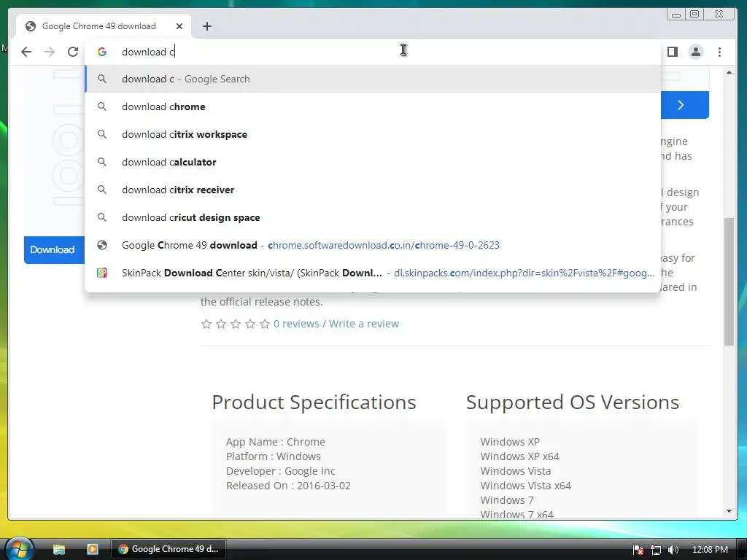Image resolution: width=747 pixels, height=560 pixels.
Task: Pick 'download cricut design space' suggestion
Action: pyautogui.click(x=373, y=217)
